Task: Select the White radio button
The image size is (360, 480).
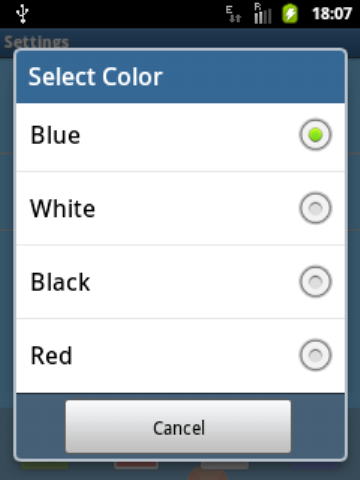Action: 315,208
